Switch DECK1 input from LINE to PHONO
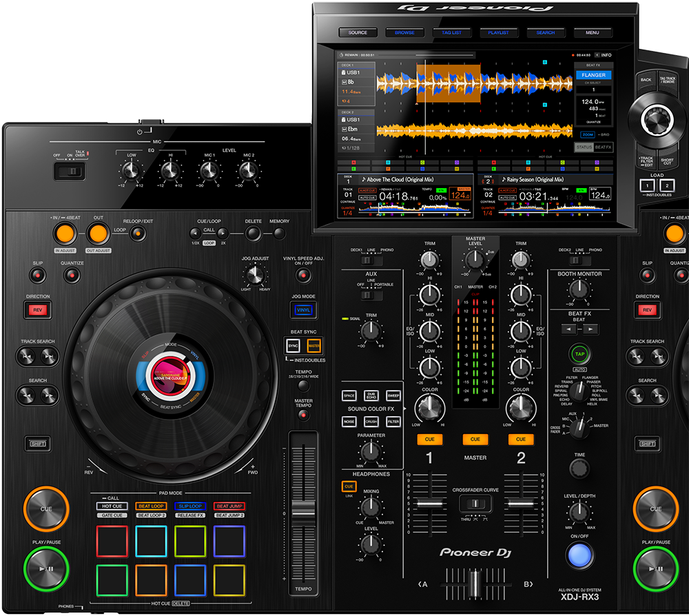The image size is (689, 616). [376, 260]
